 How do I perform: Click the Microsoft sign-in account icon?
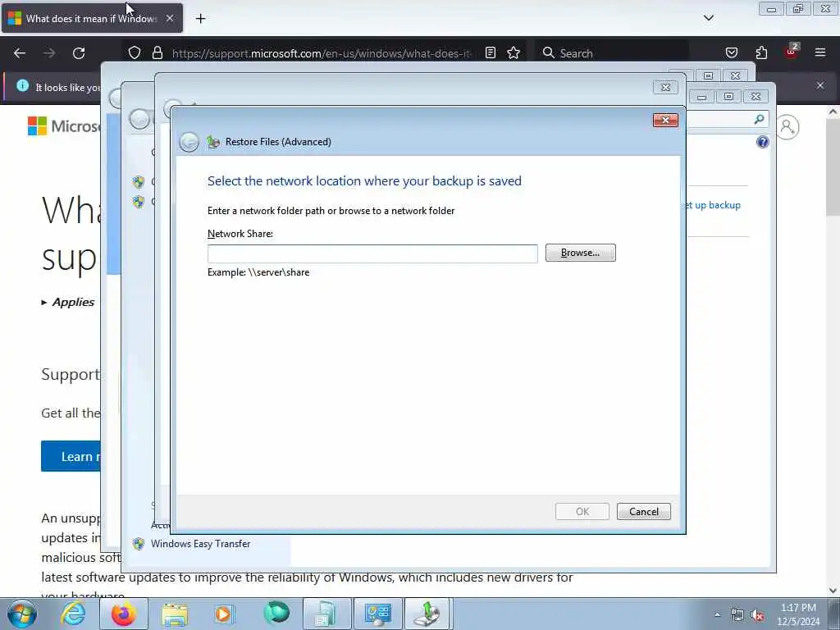click(787, 127)
